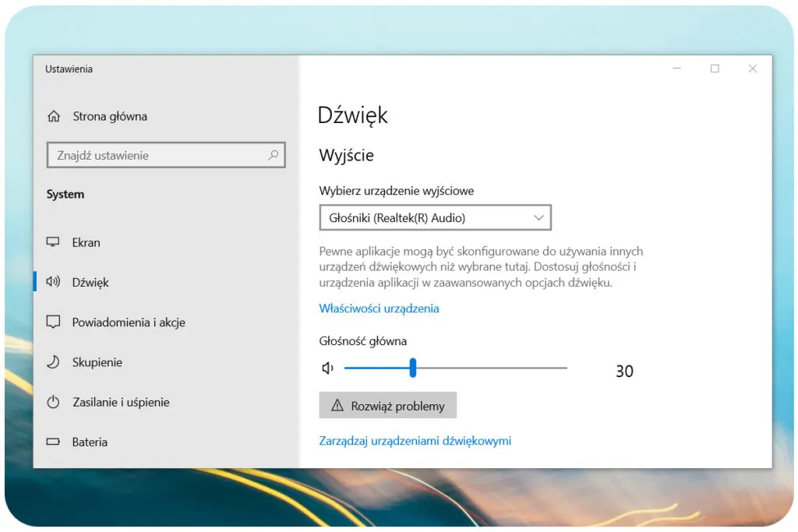Click the Skupienie moon icon
The width and height of the screenshot is (798, 532).
53,362
